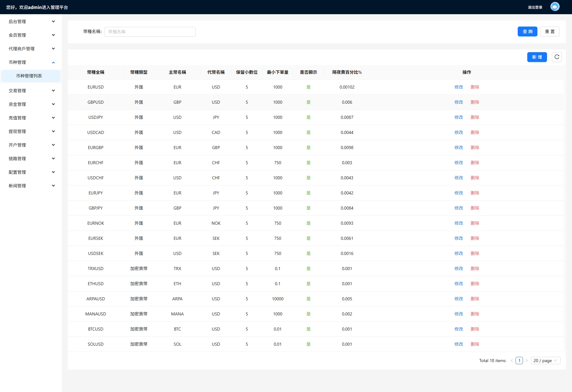The image size is (572, 392).
Task: Click the 查詢 search button
Action: tap(527, 31)
